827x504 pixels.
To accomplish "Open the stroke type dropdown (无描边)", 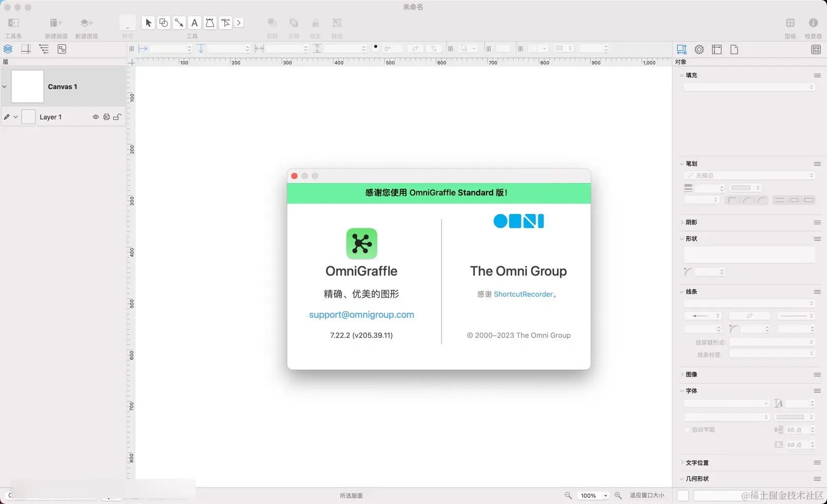I will [749, 175].
